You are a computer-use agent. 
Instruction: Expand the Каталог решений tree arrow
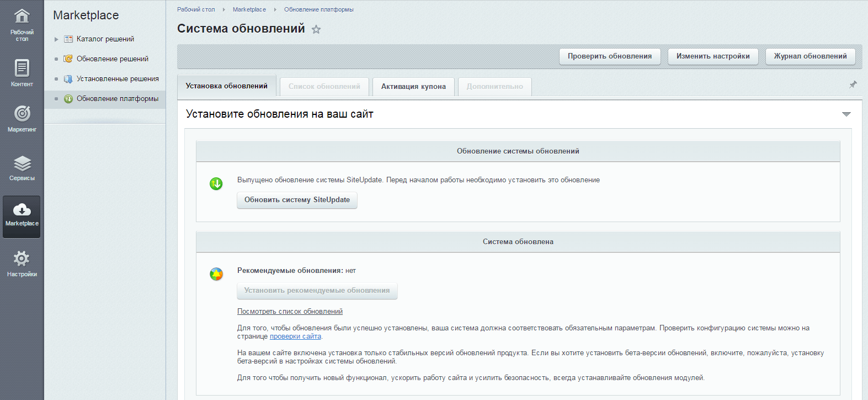(56, 39)
